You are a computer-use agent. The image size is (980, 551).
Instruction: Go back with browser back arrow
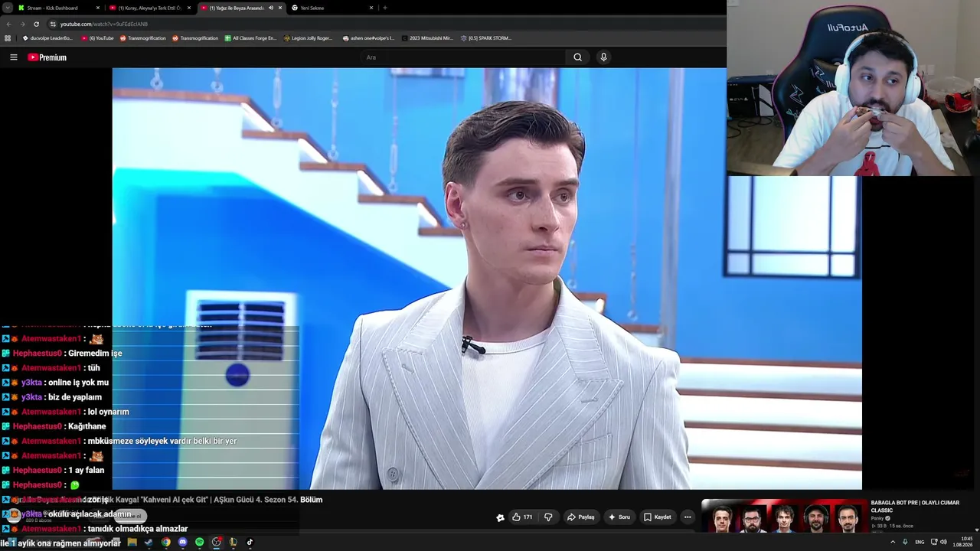point(8,24)
